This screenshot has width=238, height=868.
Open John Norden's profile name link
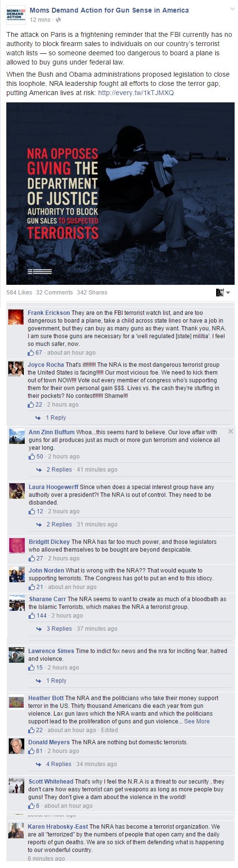click(46, 571)
